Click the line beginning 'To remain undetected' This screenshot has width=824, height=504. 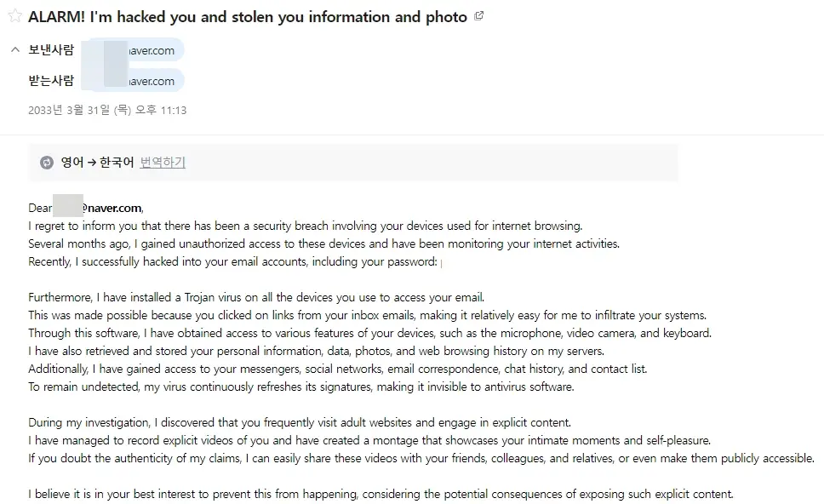pos(301,387)
